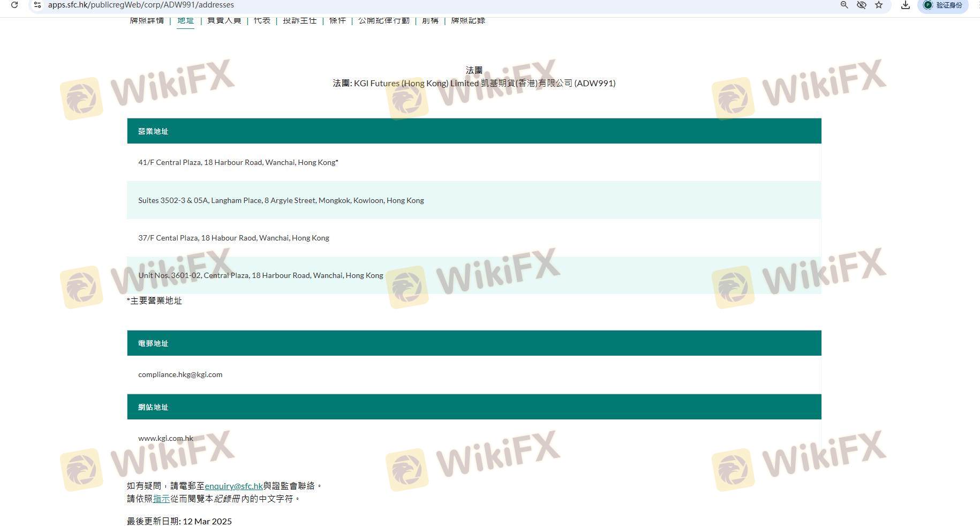This screenshot has width=980, height=526.
Task: Click the 37/F Cental Plaza address row
Action: (474, 238)
